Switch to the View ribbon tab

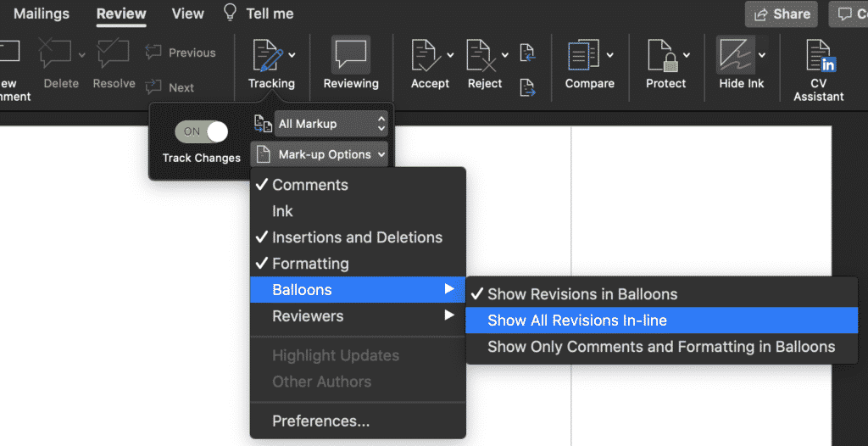pyautogui.click(x=187, y=14)
